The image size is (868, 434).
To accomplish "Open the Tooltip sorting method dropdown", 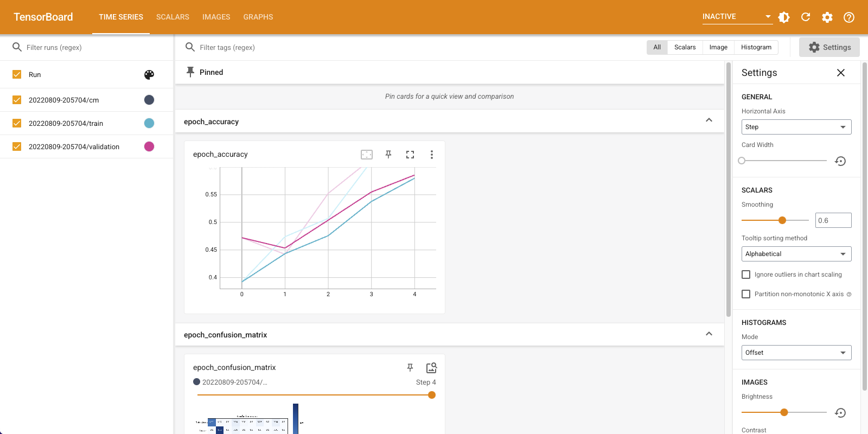I will [796, 254].
